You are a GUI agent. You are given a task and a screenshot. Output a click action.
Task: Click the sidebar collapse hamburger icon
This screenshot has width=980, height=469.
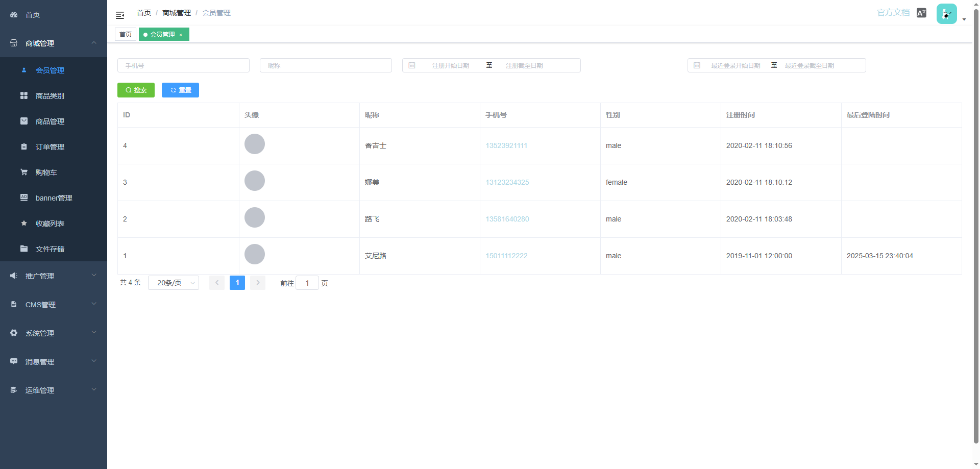[x=120, y=15]
